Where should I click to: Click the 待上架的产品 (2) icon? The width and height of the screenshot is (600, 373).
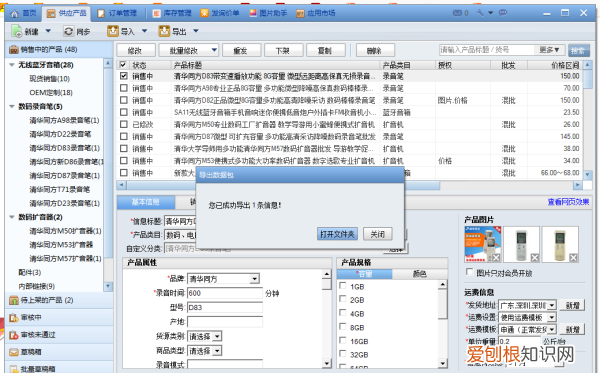[14, 300]
